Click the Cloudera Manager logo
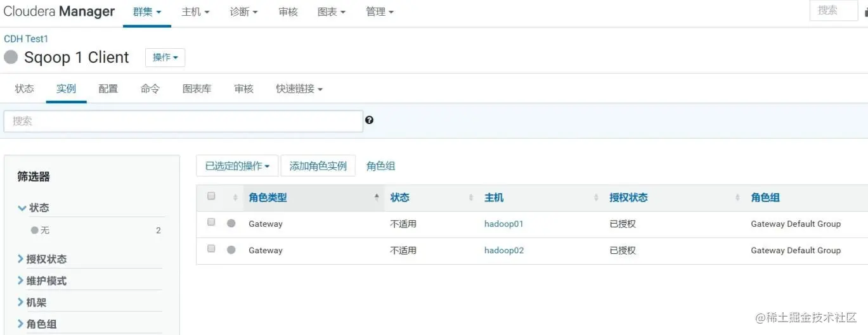Viewport: 868px width, 335px height. tap(59, 11)
